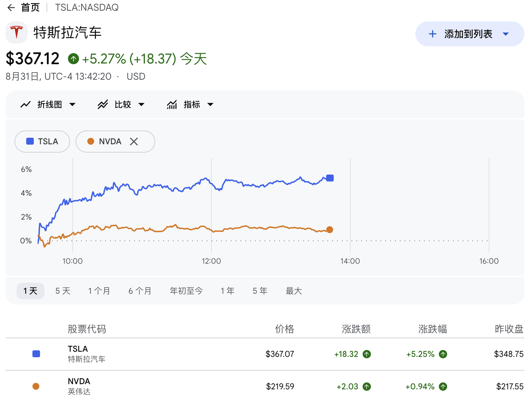
Task: Click the 比较 compare icon
Action: tap(103, 105)
